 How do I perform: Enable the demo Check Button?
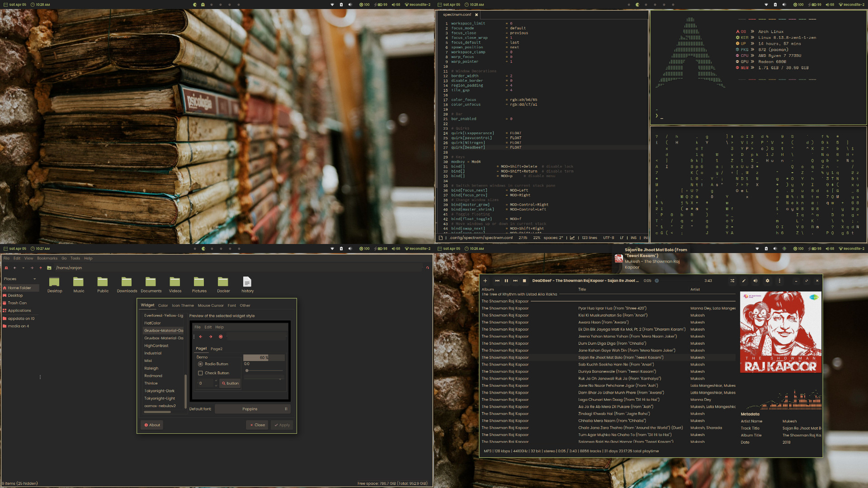click(x=200, y=373)
